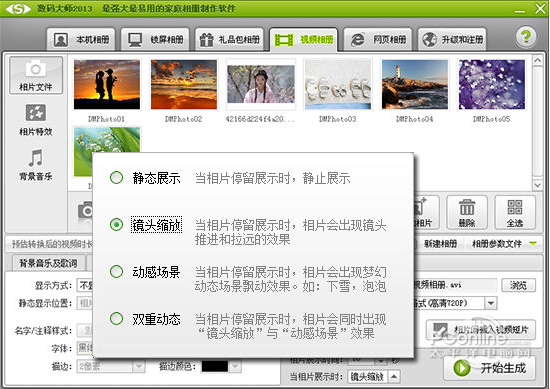
Task: Choose the 动感场景 radio option
Action: (116, 271)
